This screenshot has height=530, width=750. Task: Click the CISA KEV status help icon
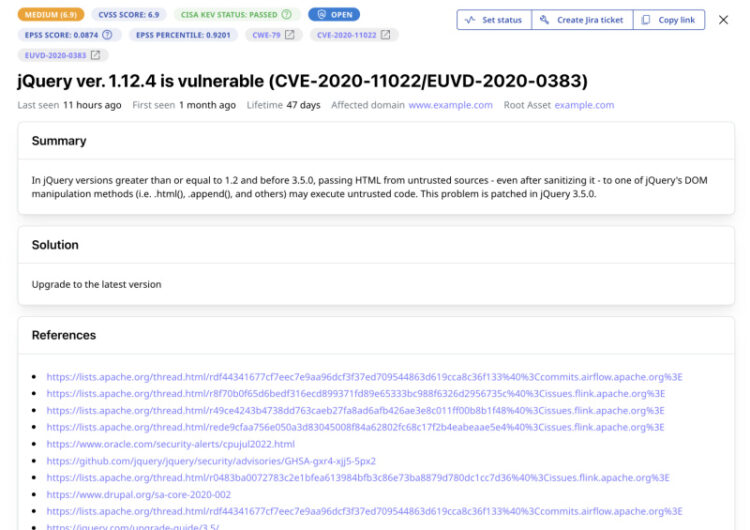(x=287, y=14)
